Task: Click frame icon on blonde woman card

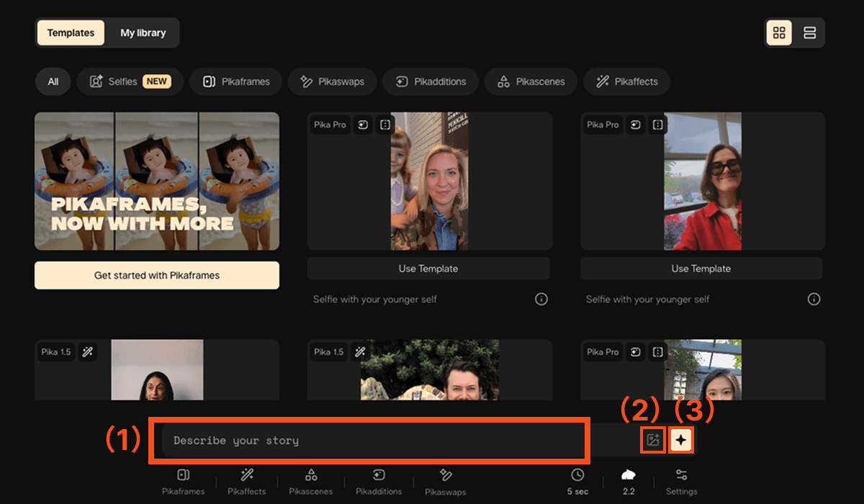Action: (x=385, y=125)
